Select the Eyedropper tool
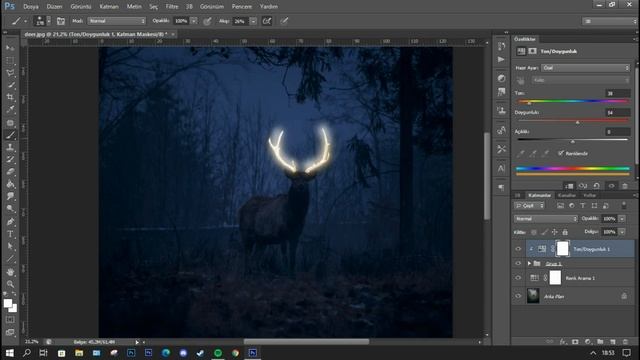The width and height of the screenshot is (640, 360). pos(10,109)
